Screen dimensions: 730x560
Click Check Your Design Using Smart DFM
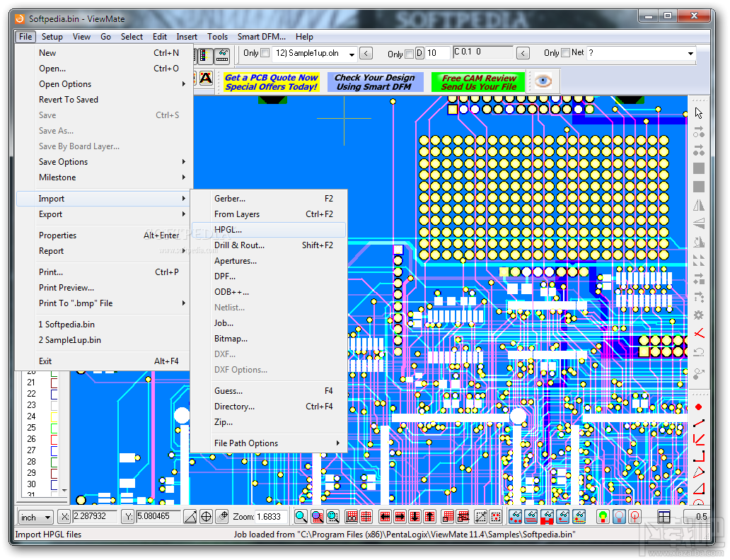pos(375,82)
